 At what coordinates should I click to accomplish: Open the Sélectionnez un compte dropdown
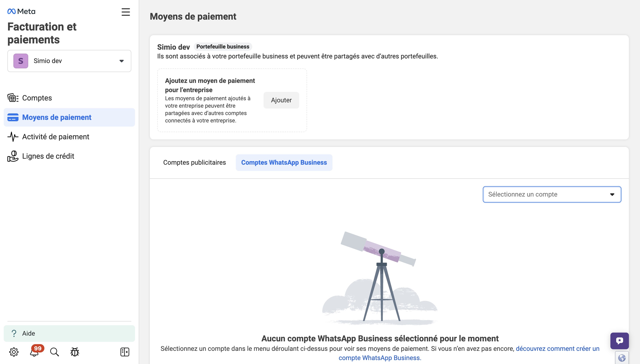(x=552, y=194)
